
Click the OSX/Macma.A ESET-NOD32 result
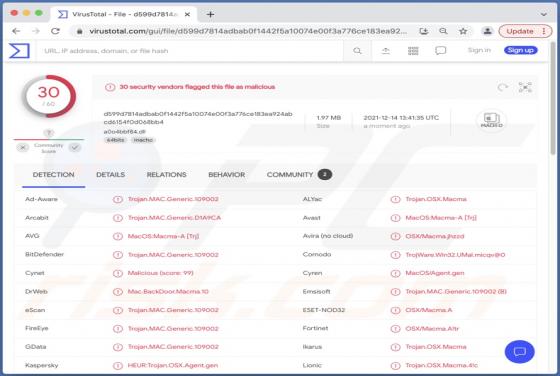[429, 310]
